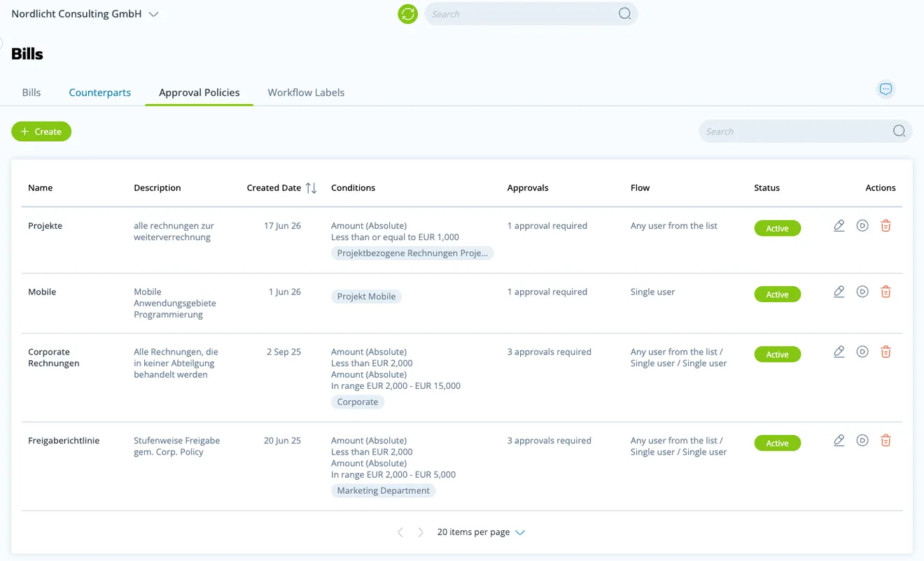Image resolution: width=924 pixels, height=561 pixels.
Task: Click 'In range EUR 2,000 - EUR 15,000'
Action: coord(395,385)
